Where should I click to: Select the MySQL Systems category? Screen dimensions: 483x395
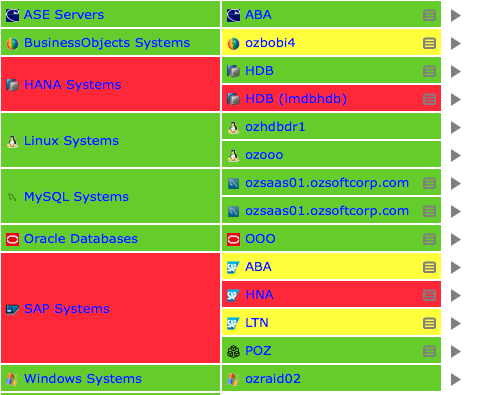76,197
